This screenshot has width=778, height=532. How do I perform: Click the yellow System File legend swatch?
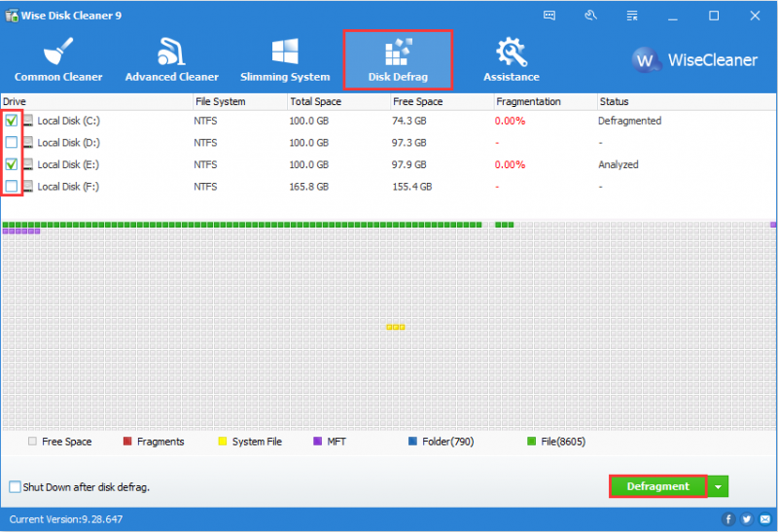coord(223,442)
